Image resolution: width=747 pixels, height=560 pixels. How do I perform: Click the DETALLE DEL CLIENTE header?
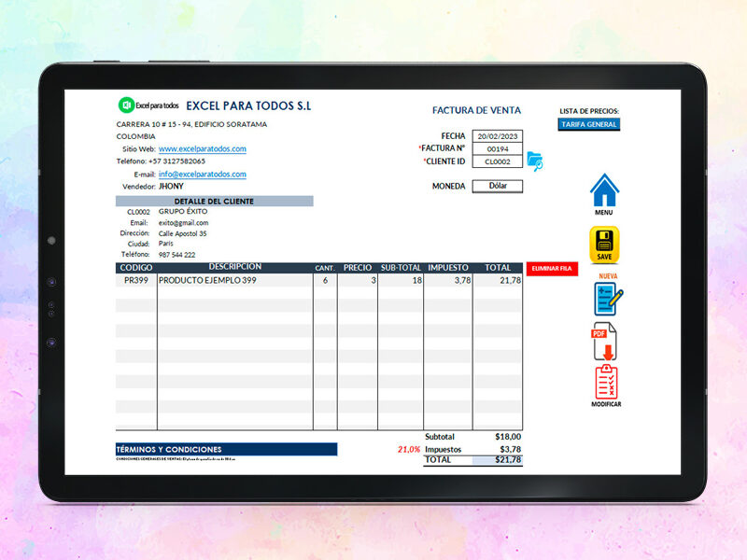tap(215, 201)
